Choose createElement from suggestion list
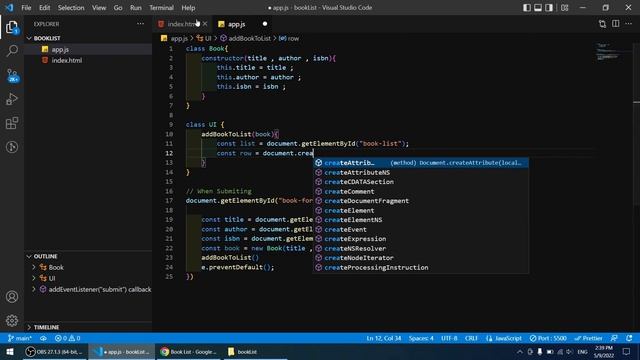640x360 pixels. [421, 211]
